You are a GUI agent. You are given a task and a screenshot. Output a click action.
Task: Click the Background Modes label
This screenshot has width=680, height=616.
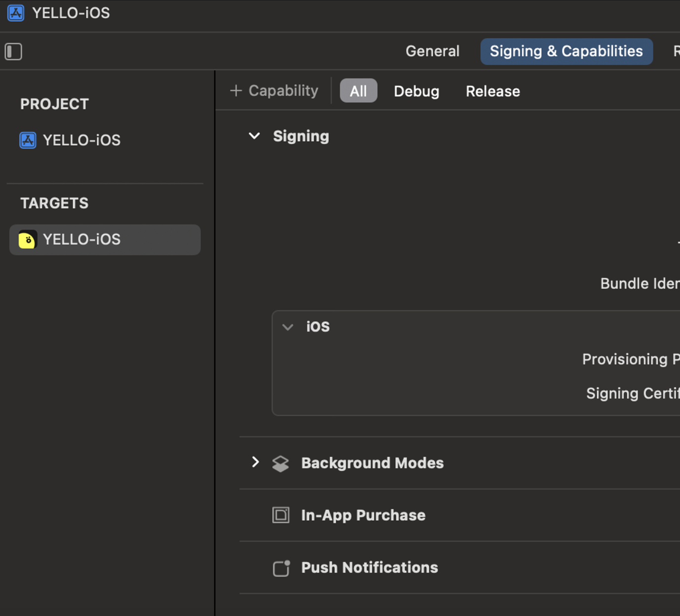click(x=373, y=463)
